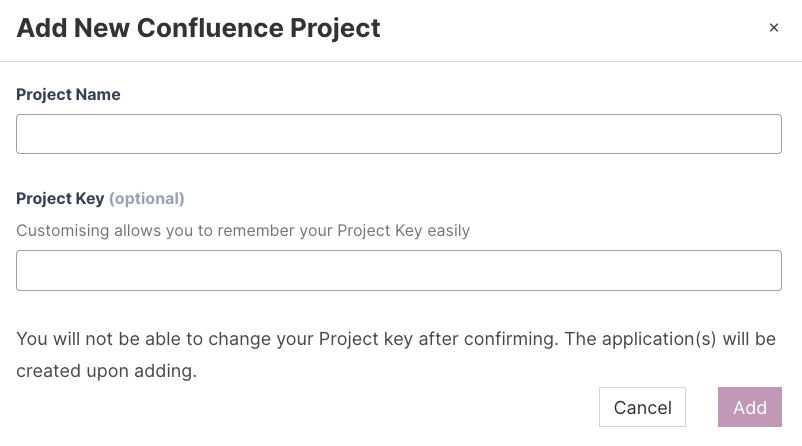Dismiss the dialog using the × icon
Screen dimensions: 802x446
773,28
